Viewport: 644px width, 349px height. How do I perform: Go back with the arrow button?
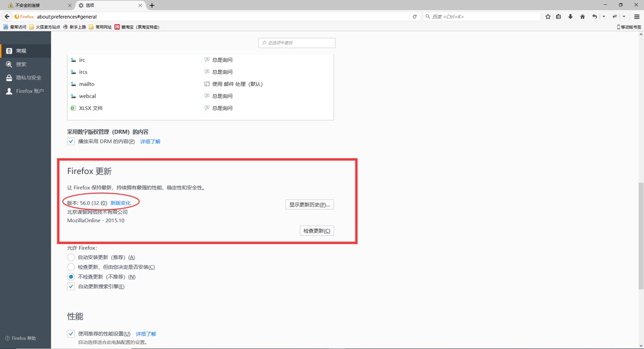pyautogui.click(x=7, y=17)
